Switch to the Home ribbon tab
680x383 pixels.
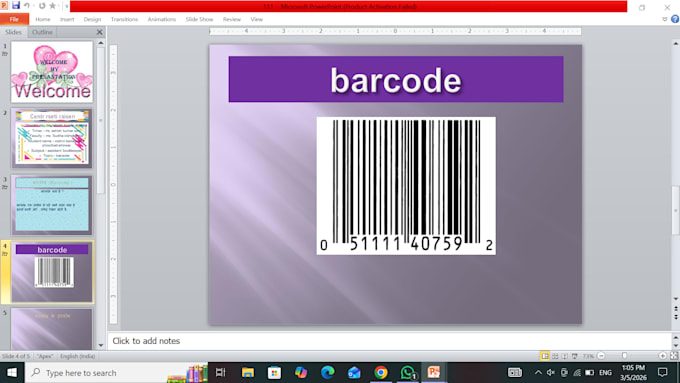click(x=42, y=19)
